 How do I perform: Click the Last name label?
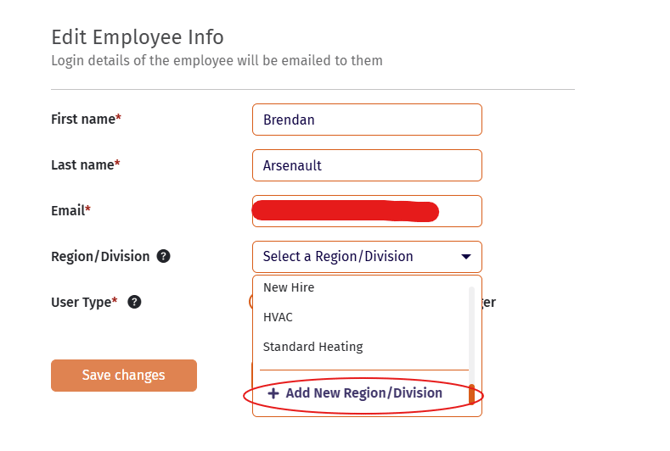click(x=85, y=165)
